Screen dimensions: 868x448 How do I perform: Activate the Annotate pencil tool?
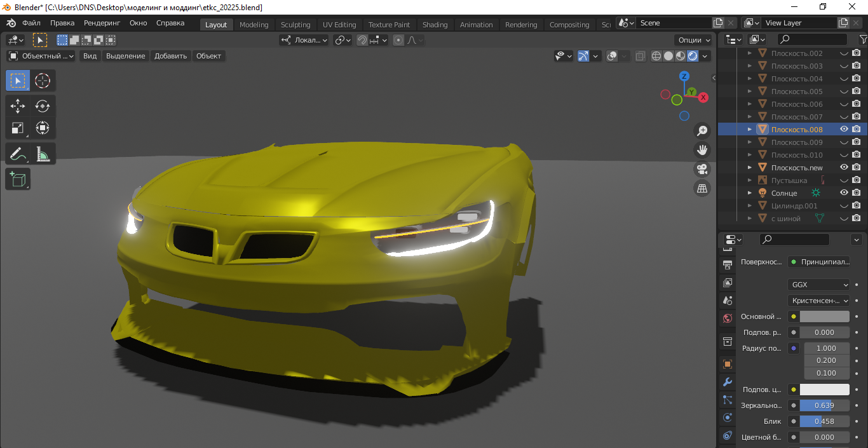click(x=18, y=154)
